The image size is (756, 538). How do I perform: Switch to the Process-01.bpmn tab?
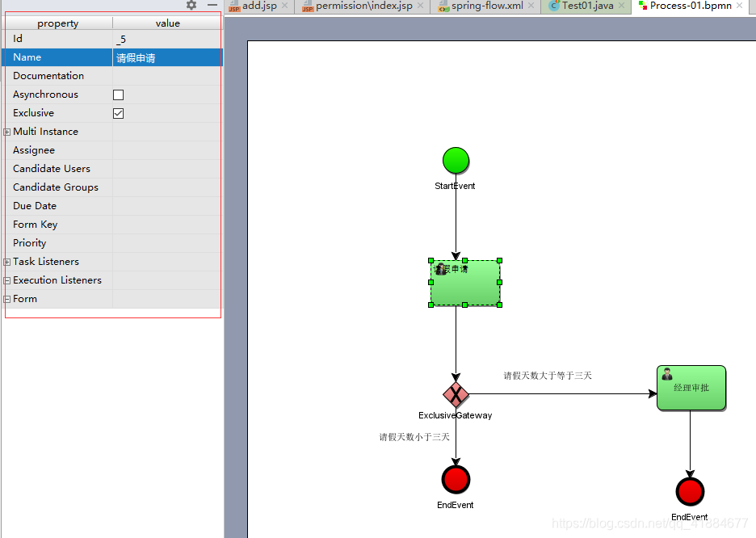tap(691, 6)
